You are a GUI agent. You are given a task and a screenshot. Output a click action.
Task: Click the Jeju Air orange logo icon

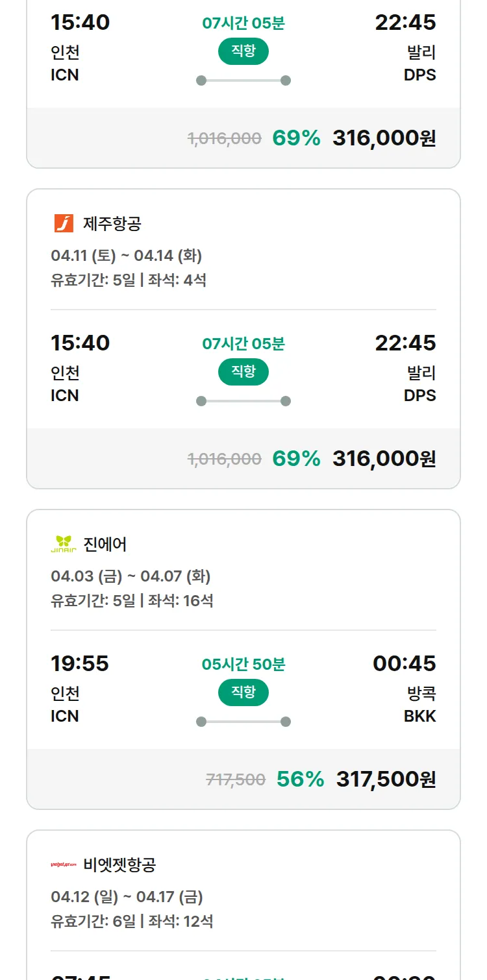pos(64,223)
